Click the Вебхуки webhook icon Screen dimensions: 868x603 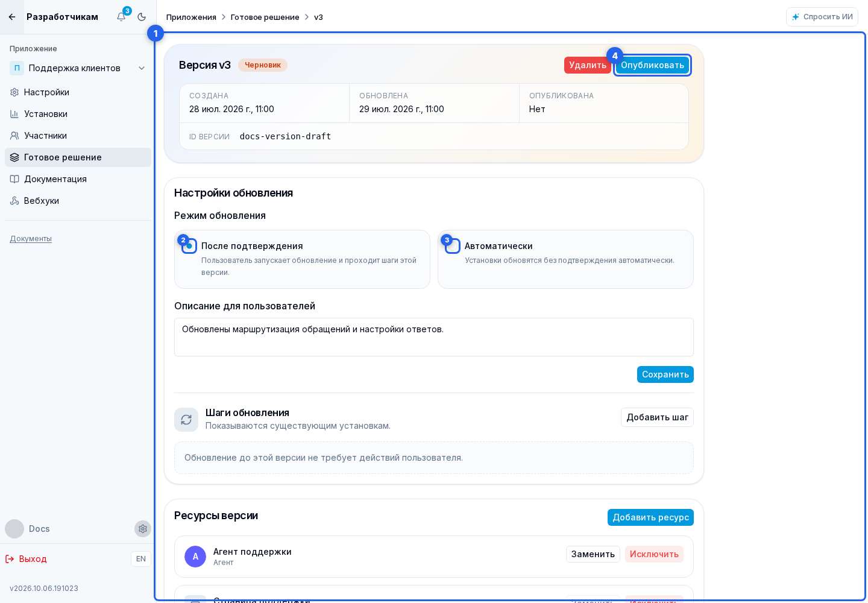point(14,201)
